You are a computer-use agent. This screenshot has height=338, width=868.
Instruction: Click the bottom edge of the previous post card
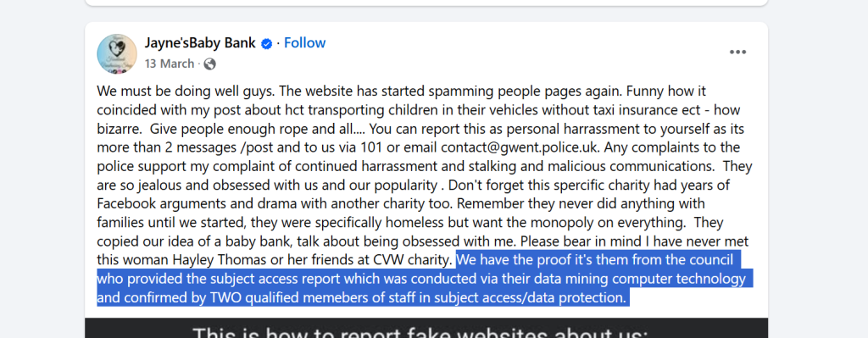pos(426,4)
